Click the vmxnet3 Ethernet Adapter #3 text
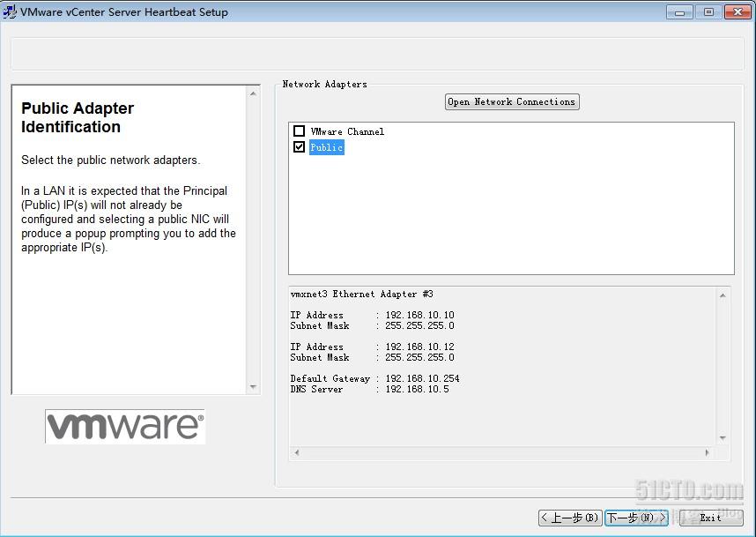Image resolution: width=756 pixels, height=537 pixels. point(361,294)
